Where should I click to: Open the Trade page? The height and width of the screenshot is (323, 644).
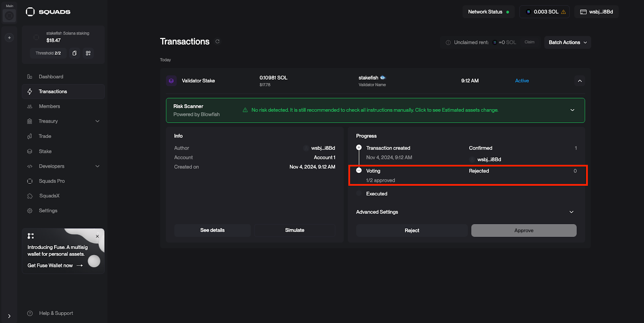coord(63,136)
